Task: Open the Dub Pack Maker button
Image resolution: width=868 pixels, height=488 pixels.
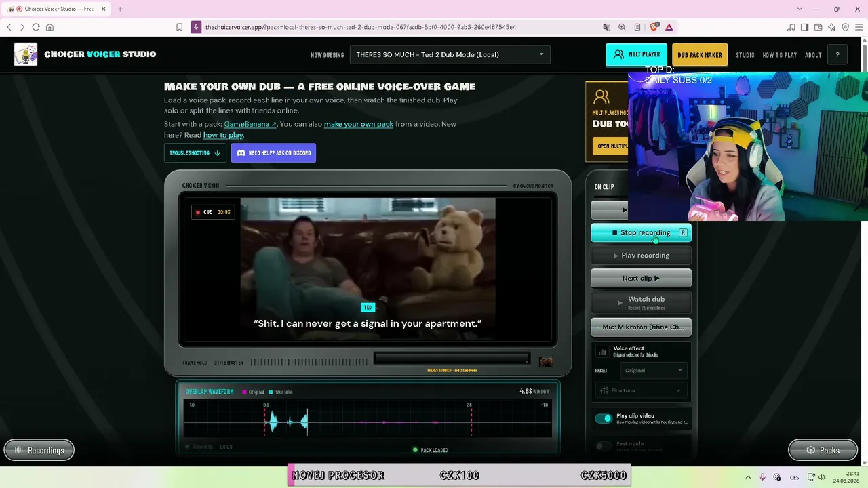Action: 699,55
